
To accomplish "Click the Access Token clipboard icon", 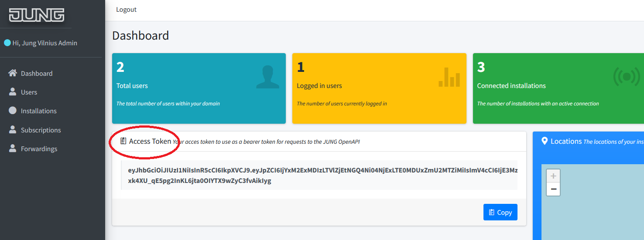I will coord(123,141).
